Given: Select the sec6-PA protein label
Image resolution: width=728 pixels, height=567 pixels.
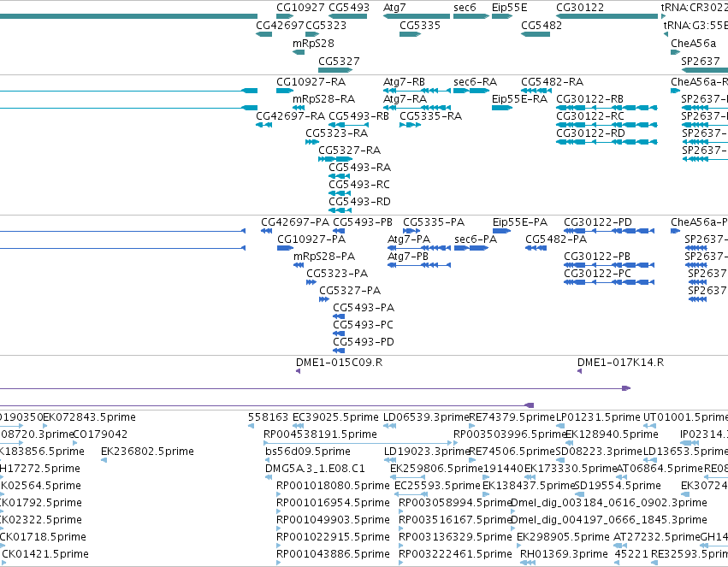Looking at the screenshot, I should click(x=476, y=239).
